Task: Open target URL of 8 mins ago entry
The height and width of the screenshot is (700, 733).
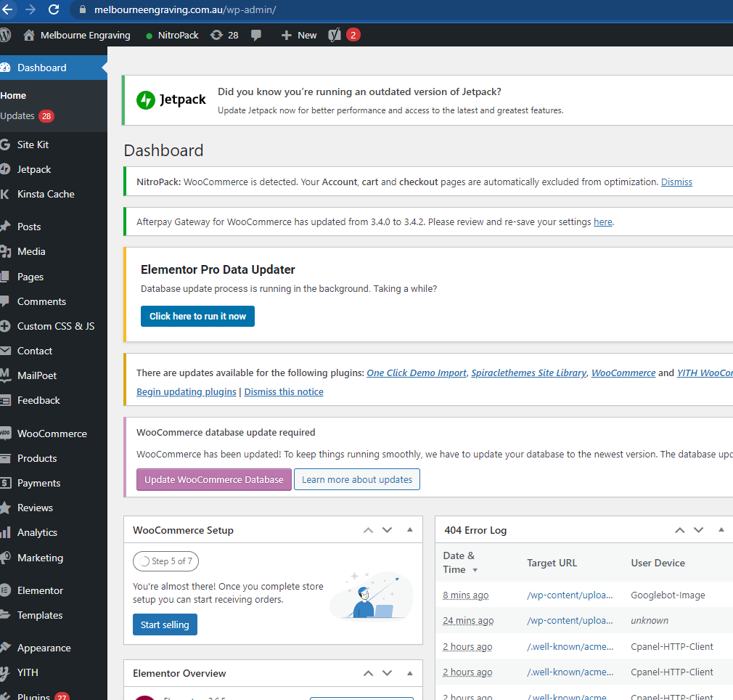Action: tap(570, 595)
